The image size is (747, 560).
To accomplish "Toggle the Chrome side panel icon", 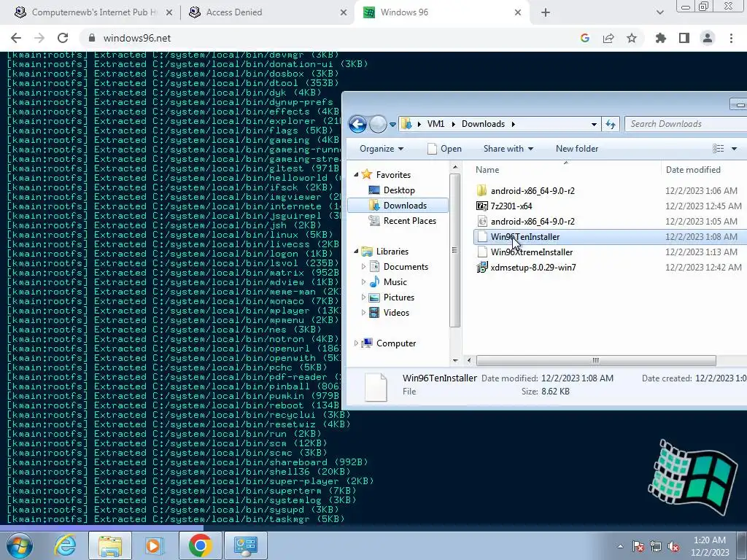I will [x=684, y=38].
